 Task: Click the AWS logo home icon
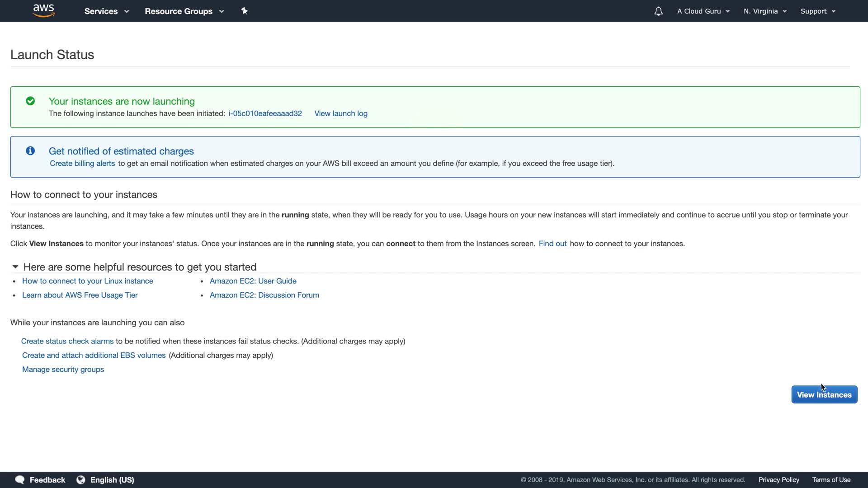click(44, 10)
